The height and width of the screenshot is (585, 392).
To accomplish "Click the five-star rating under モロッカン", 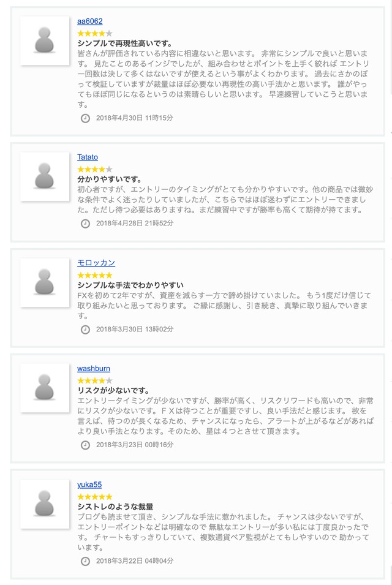I will [x=95, y=275].
